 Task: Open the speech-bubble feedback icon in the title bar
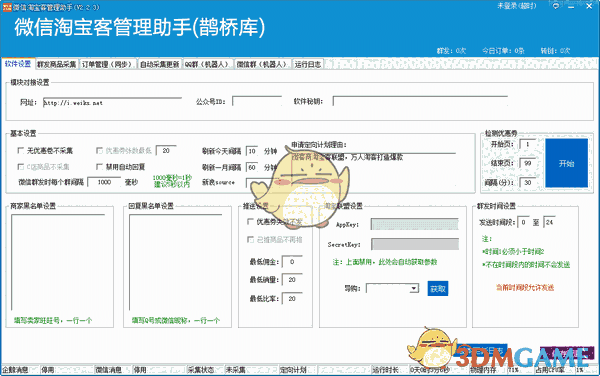(556, 7)
